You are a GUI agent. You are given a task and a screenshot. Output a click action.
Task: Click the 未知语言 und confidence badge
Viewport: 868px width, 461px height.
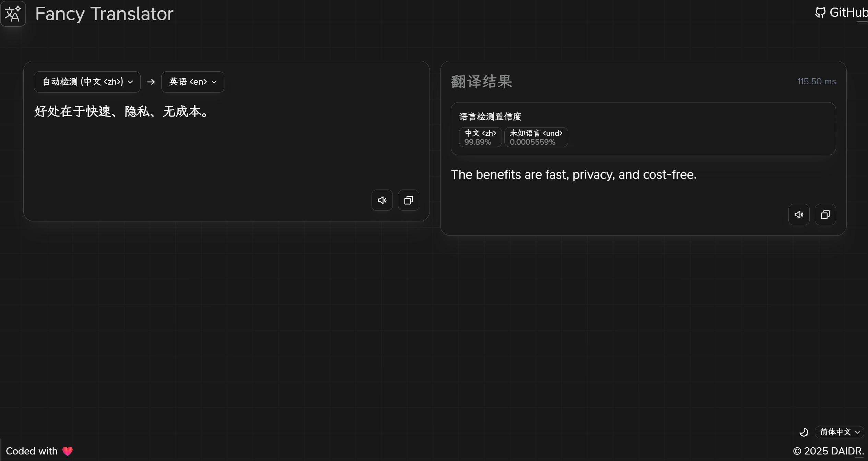(x=536, y=137)
